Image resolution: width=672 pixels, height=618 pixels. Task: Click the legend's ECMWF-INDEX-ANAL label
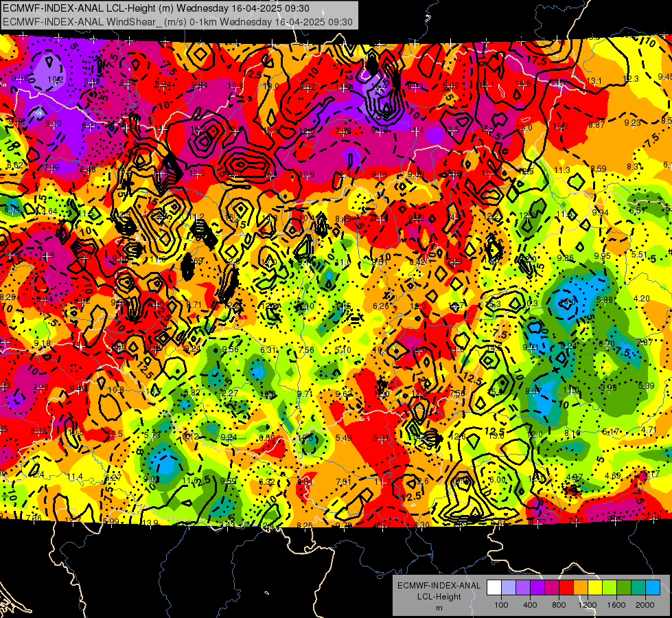pyautogui.click(x=439, y=586)
